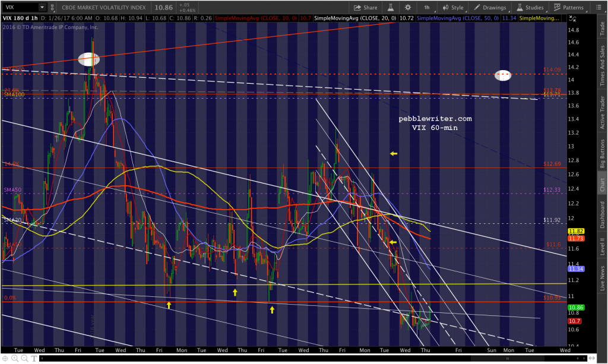Open the VIX symbol dropdown arrow

pyautogui.click(x=42, y=7)
